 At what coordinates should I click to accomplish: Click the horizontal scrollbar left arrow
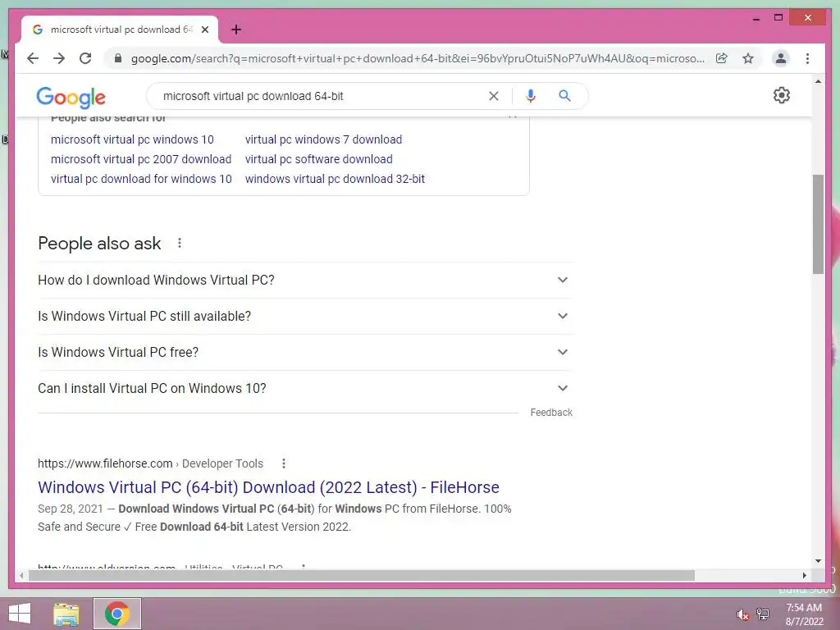point(21,575)
